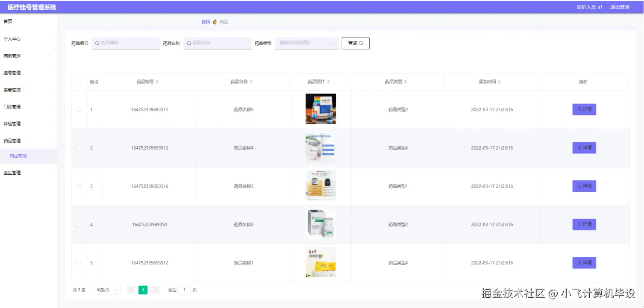Sort by 药品编号 column arrows

[x=157, y=82]
